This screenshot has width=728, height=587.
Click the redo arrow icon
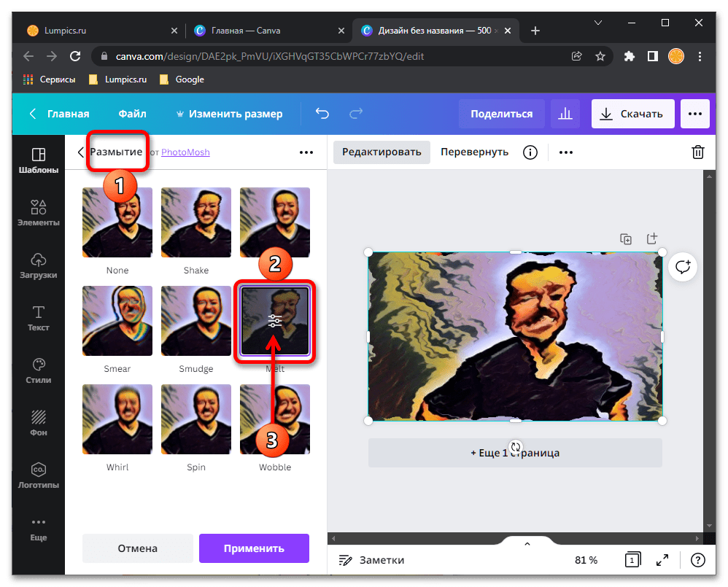(x=356, y=114)
